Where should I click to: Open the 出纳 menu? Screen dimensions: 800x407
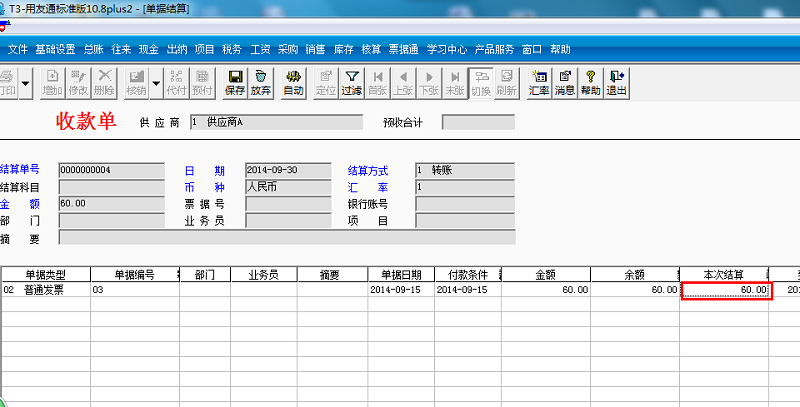pos(177,49)
